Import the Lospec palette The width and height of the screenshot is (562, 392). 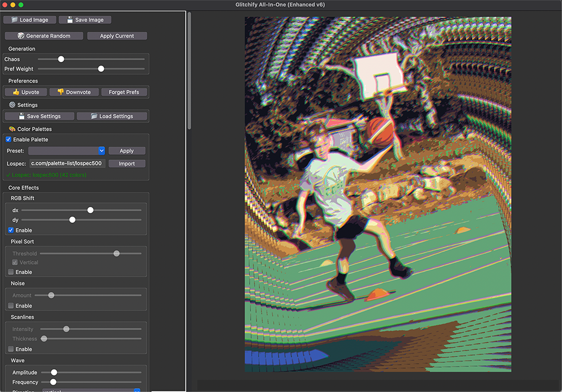[127, 164]
